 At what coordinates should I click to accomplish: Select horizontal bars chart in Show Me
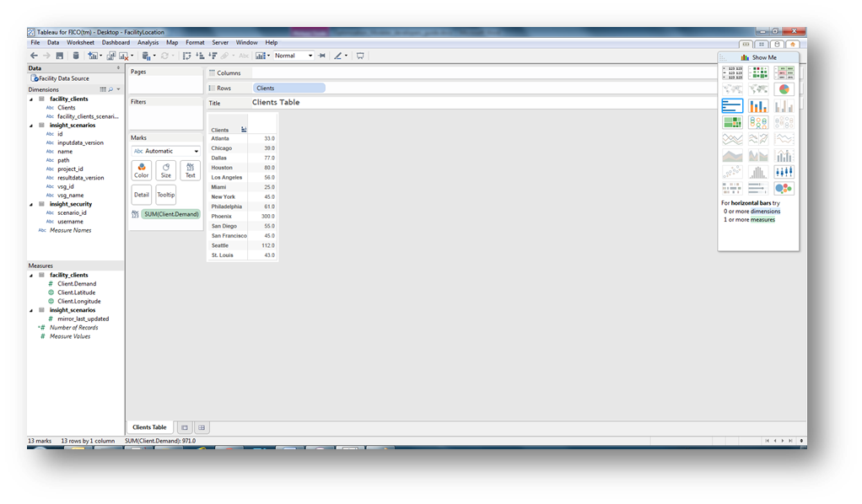732,105
